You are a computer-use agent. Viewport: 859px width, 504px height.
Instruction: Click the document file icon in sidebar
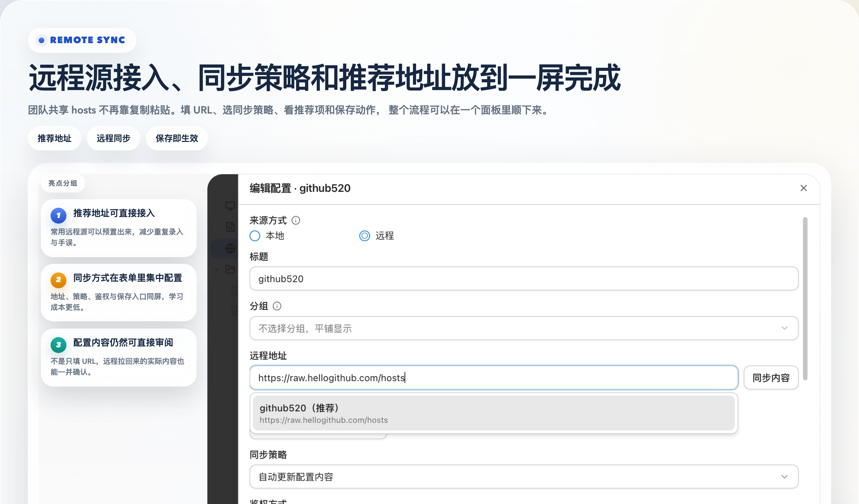coord(230,227)
